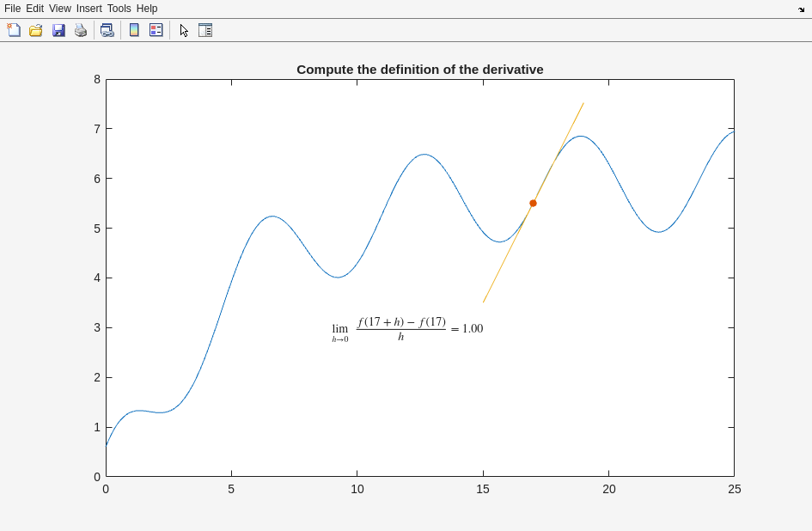Open the Tools menu
Image resolution: width=812 pixels, height=531 pixels.
pyautogui.click(x=119, y=9)
